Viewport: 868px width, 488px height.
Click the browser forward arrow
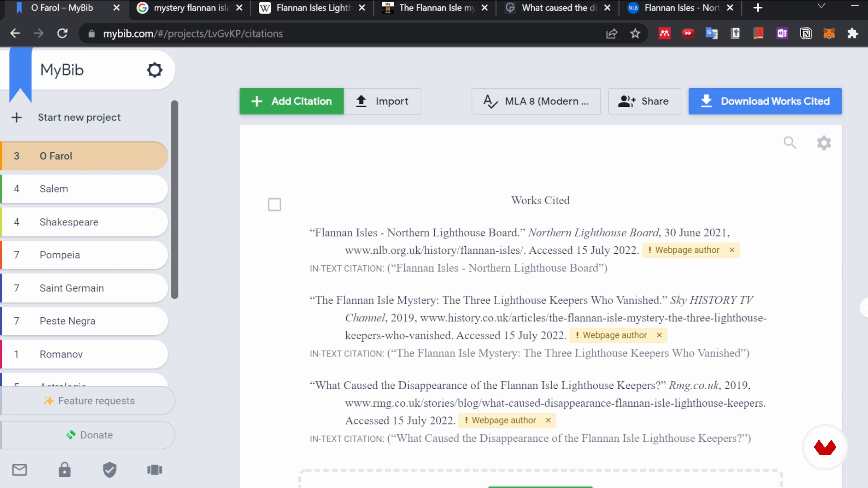(39, 33)
